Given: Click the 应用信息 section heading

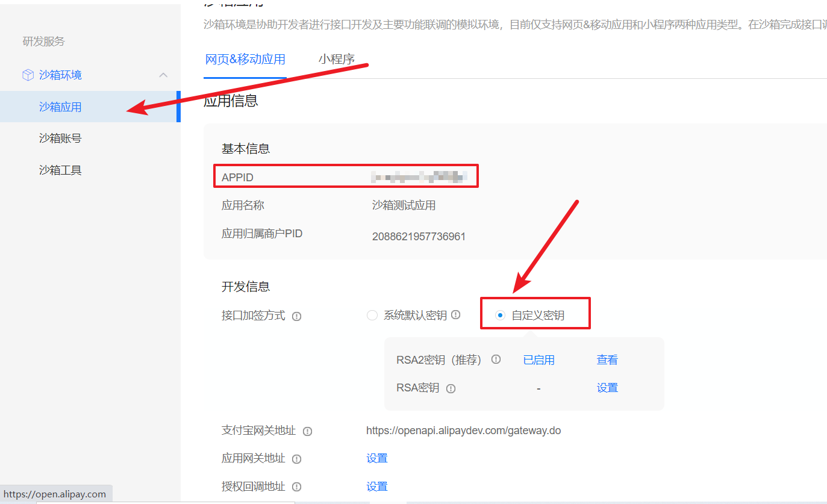Looking at the screenshot, I should pyautogui.click(x=231, y=101).
